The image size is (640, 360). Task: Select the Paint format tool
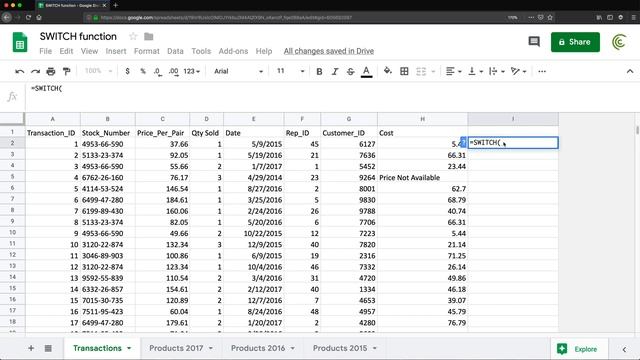pos(66,71)
